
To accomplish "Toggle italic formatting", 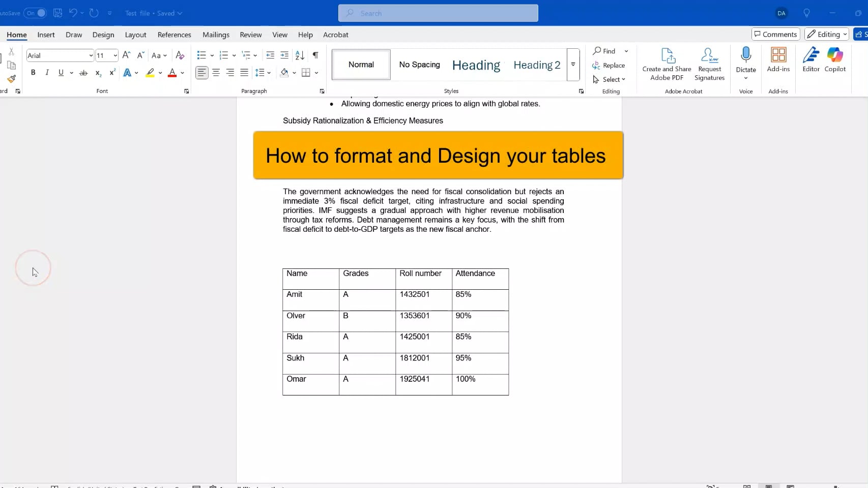I will pyautogui.click(x=47, y=73).
